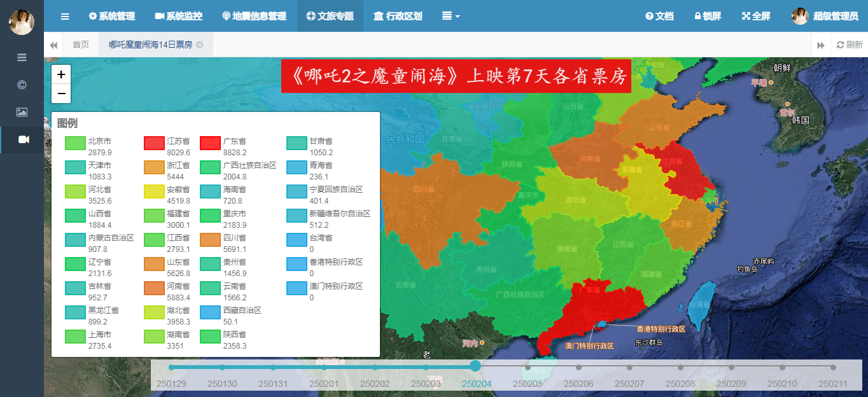
Task: Click 澳门特别行政区 map label
Action: click(589, 346)
